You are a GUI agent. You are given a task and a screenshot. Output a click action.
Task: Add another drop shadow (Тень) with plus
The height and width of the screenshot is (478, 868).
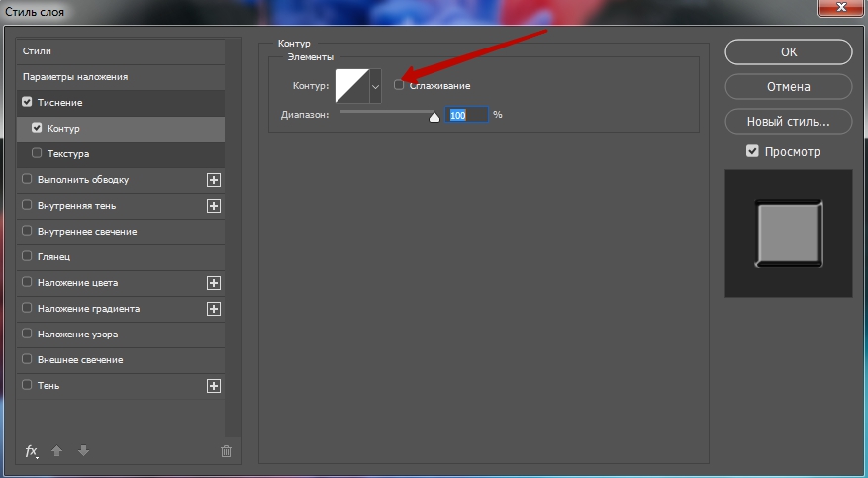(x=214, y=386)
